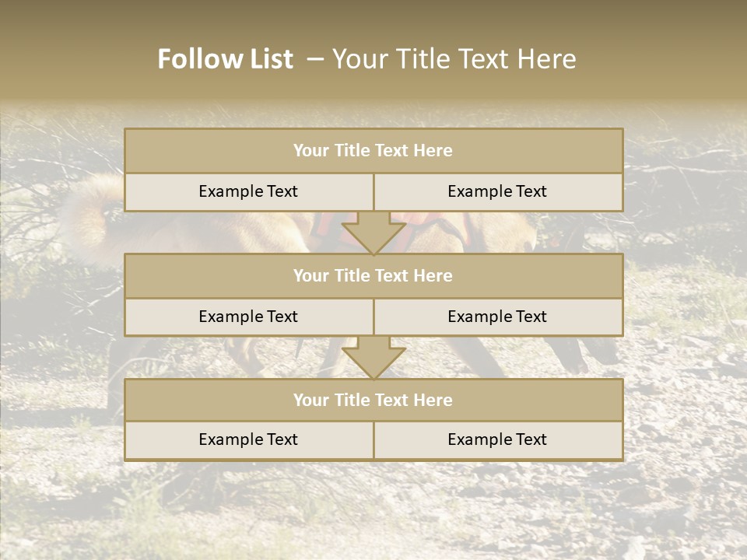
Task: Click right "Example Text" cell in second block
Action: click(498, 317)
